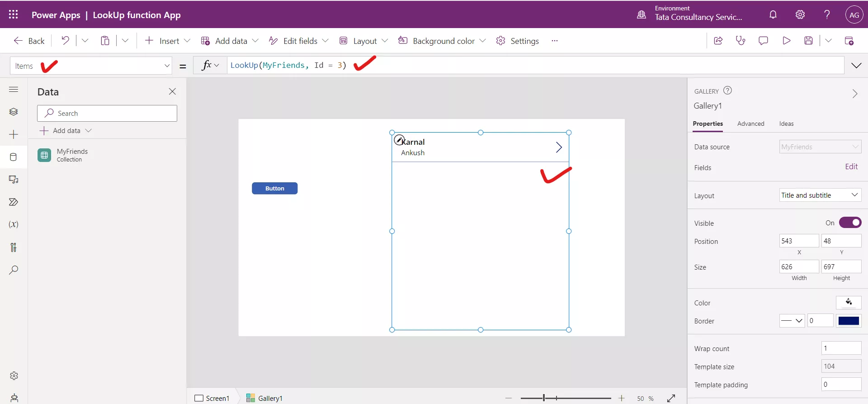
Task: Click the zoom slider
Action: tap(566, 398)
